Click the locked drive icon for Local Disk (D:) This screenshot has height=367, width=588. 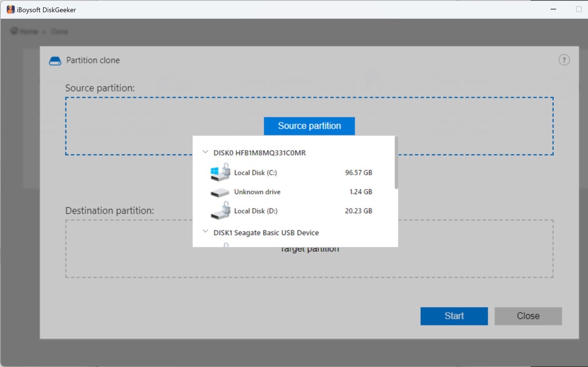click(x=221, y=210)
